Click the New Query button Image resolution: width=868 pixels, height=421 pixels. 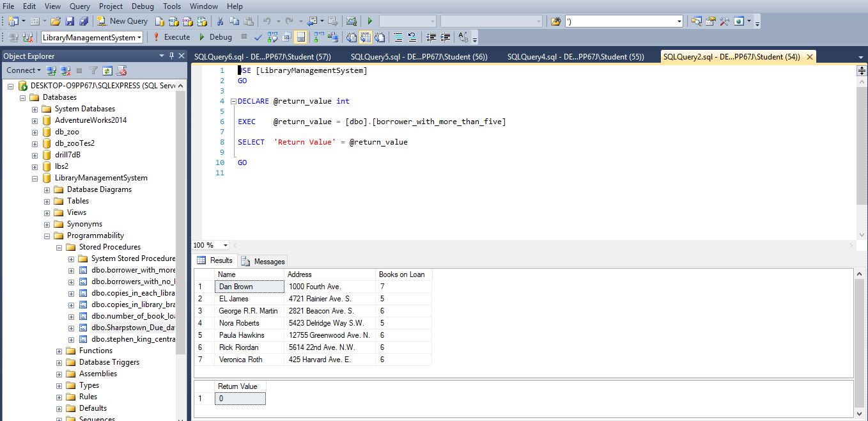pyautogui.click(x=121, y=21)
